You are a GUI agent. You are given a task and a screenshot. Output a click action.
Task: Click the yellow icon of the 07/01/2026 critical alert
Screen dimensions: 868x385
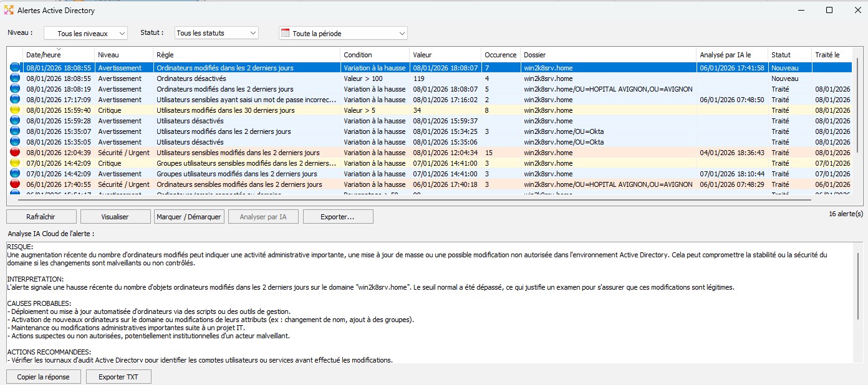(x=15, y=163)
